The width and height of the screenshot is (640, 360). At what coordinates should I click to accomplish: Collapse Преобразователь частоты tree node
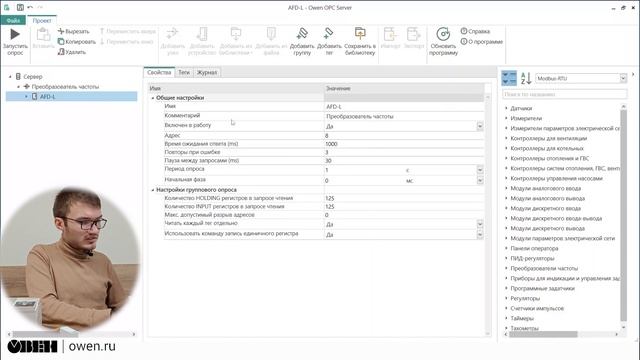(18, 87)
